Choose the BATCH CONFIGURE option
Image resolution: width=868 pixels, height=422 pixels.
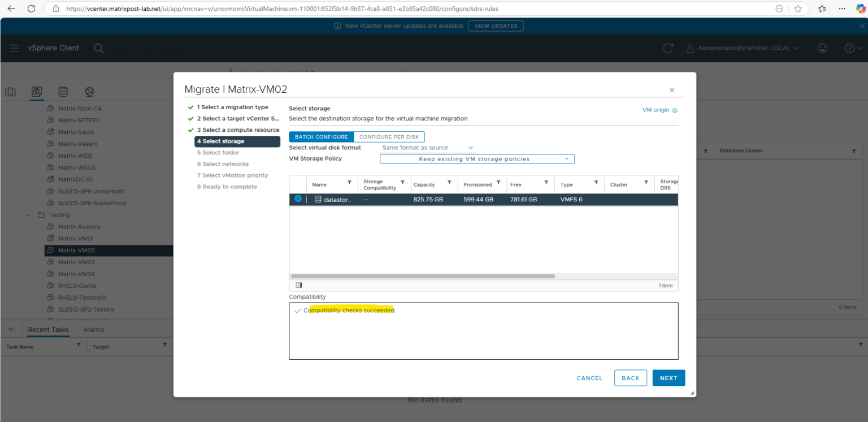click(x=321, y=136)
